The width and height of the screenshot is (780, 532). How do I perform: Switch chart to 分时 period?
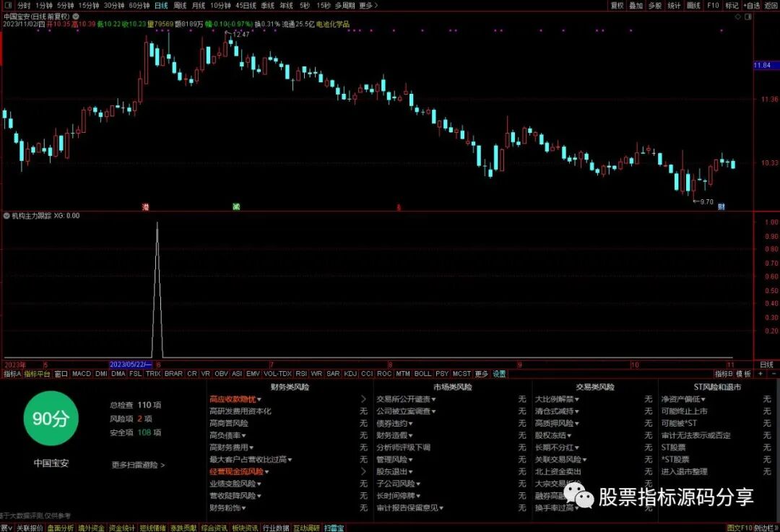point(24,6)
